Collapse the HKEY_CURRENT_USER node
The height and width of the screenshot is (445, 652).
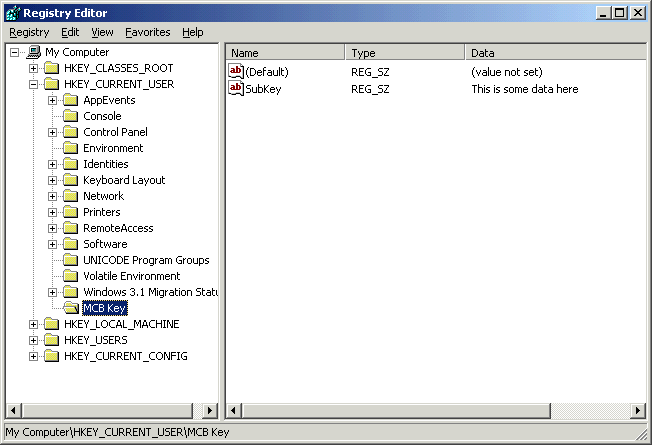coord(34,84)
